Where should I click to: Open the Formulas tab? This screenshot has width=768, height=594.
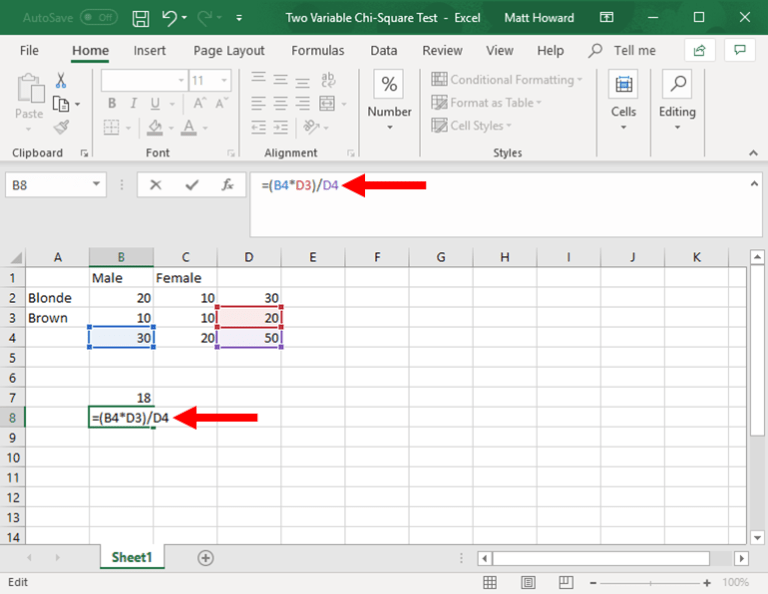pos(318,50)
